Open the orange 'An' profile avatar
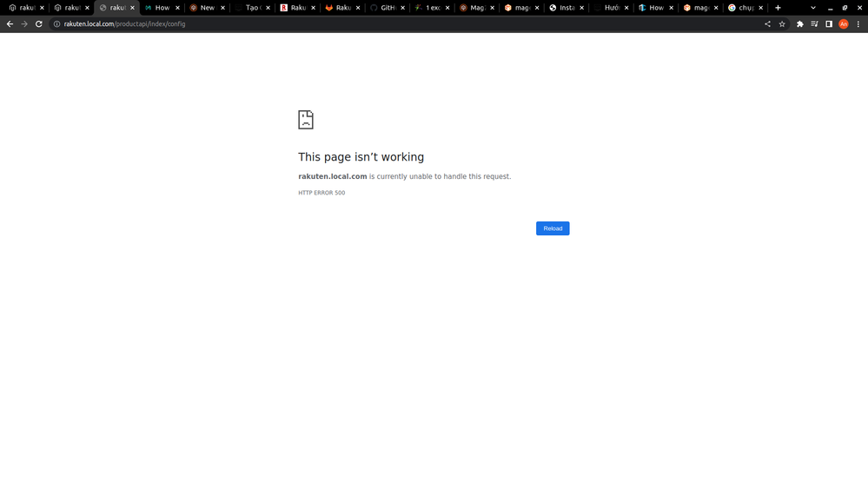Viewport: 868px width, 488px height. [x=844, y=23]
